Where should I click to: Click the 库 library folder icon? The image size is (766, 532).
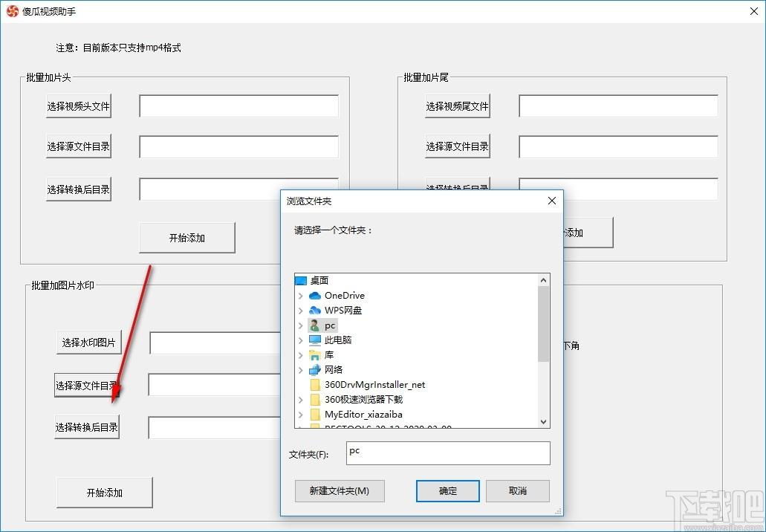pos(315,355)
